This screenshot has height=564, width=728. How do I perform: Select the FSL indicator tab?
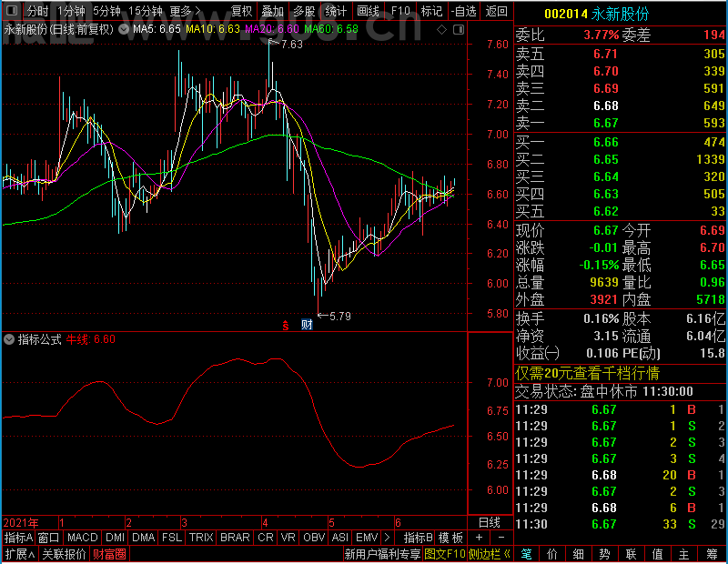(x=172, y=538)
